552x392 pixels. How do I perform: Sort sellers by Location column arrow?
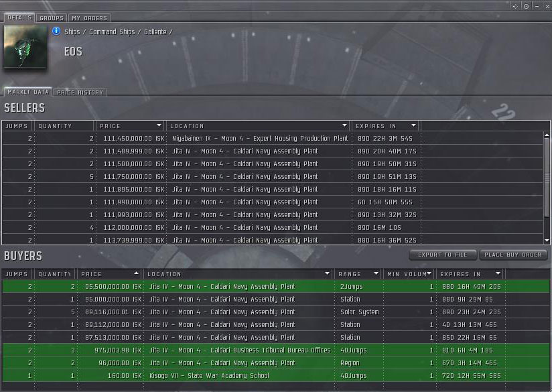point(344,125)
